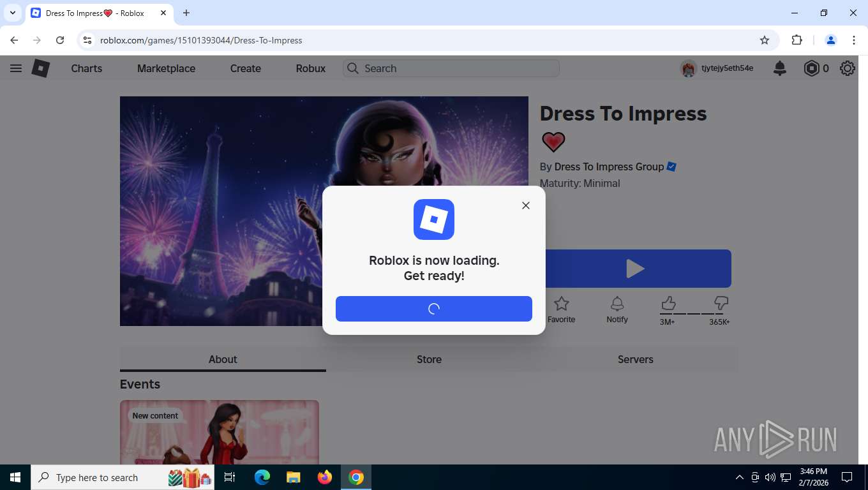
Task: Click the Roblox logo in the dialog
Action: tap(434, 219)
